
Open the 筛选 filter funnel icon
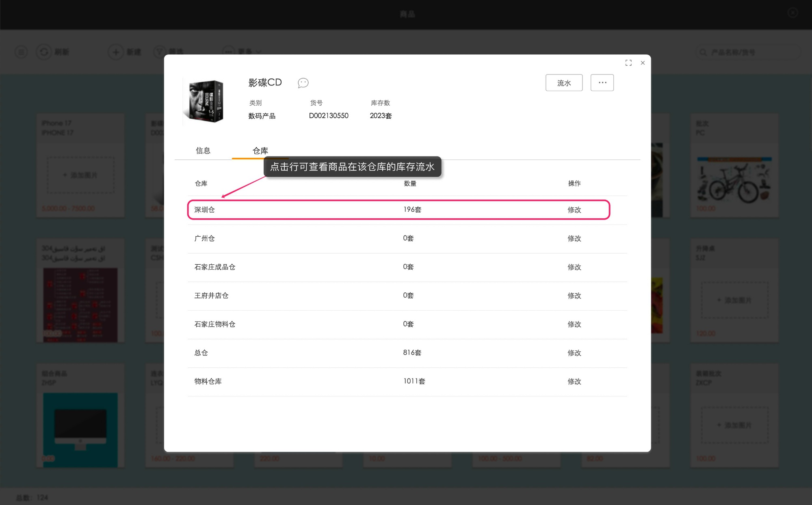(159, 52)
